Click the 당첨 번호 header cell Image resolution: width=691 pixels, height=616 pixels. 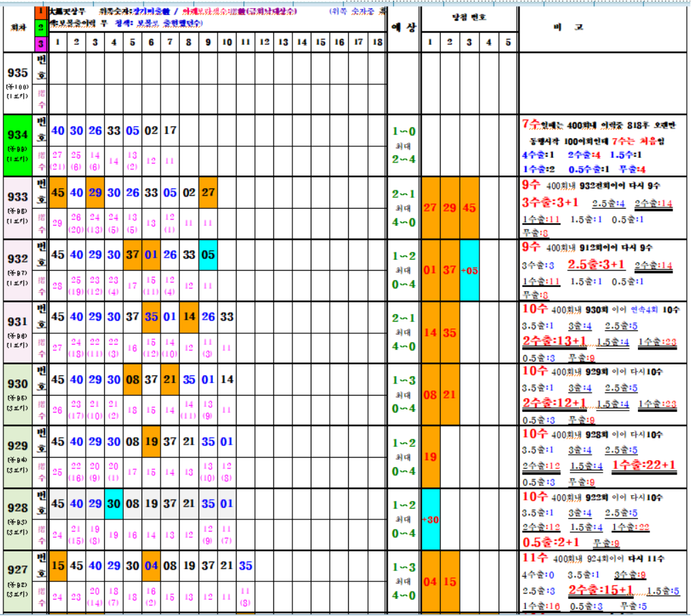469,17
